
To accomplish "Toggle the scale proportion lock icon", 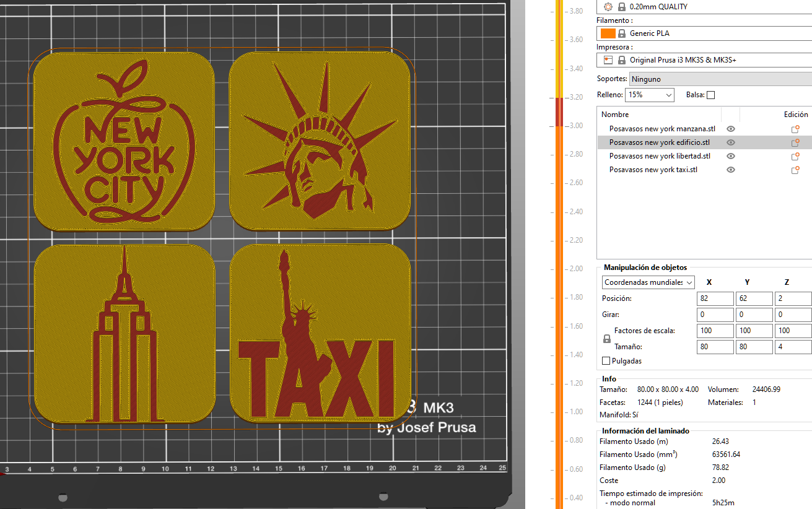I will point(607,339).
